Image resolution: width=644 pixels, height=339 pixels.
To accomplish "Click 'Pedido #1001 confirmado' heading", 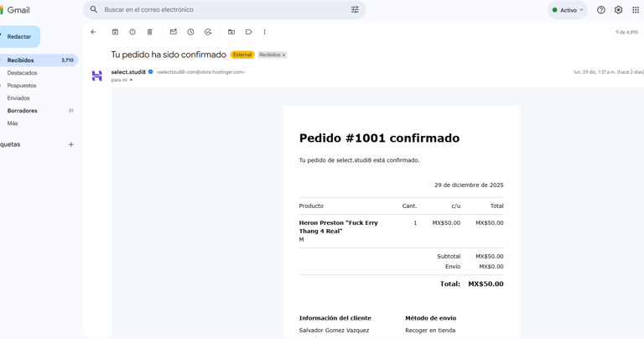I will [x=379, y=138].
